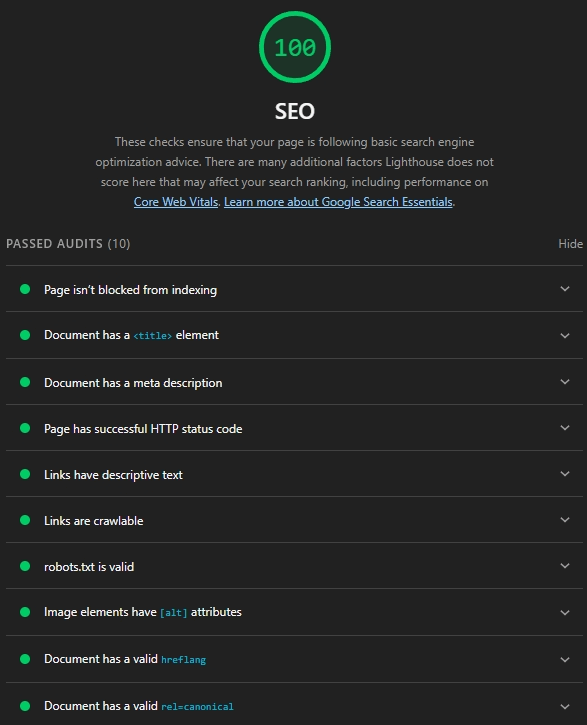Select 'Page has successful HTTP status code' text
The height and width of the screenshot is (725, 587).
tap(143, 429)
